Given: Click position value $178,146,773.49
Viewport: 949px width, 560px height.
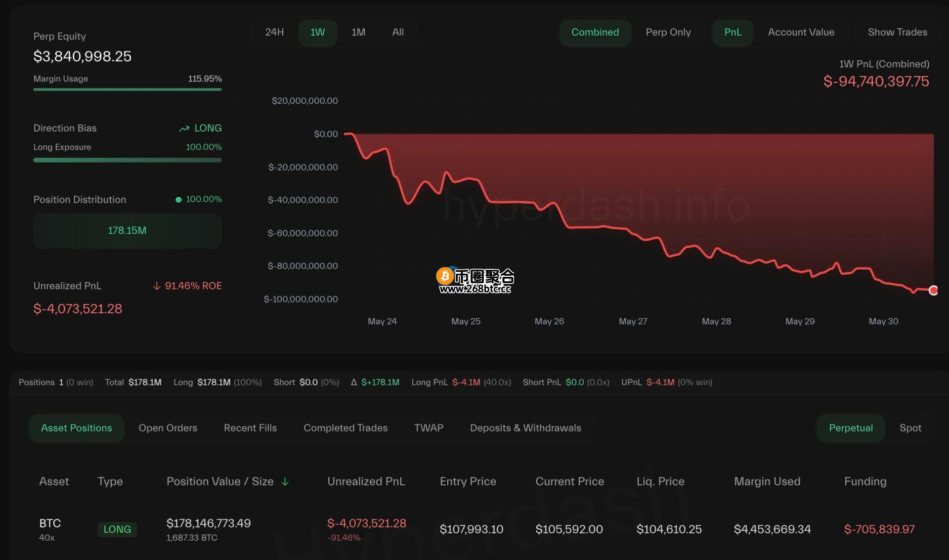Looking at the screenshot, I should click(209, 523).
